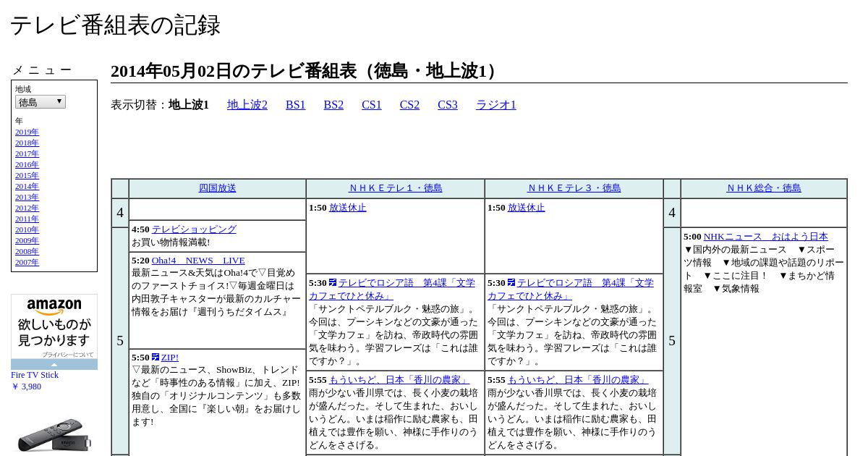The image size is (868, 456).
Task: Click the ￥3,980 price text
Action: point(26,387)
